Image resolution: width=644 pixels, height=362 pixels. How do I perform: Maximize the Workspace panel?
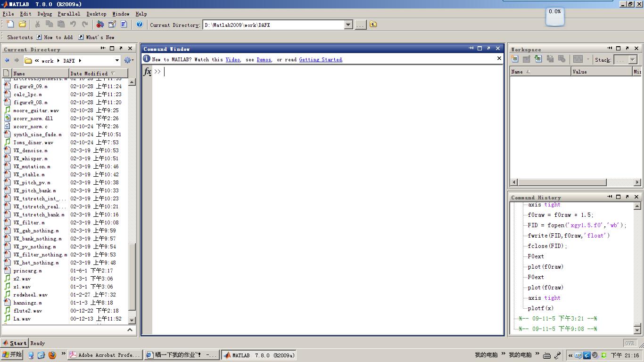(619, 49)
